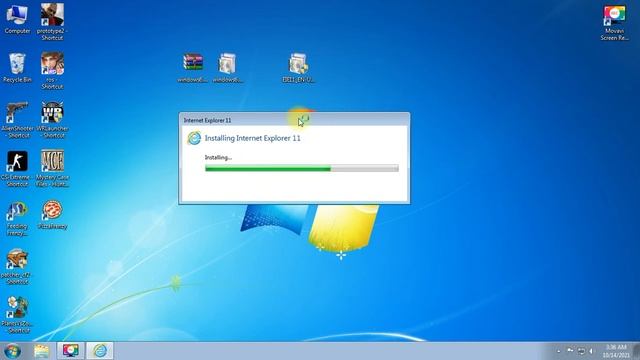Select the WRLauncher shortcut icon
Viewport: 640px width, 360px height.
click(x=52, y=119)
